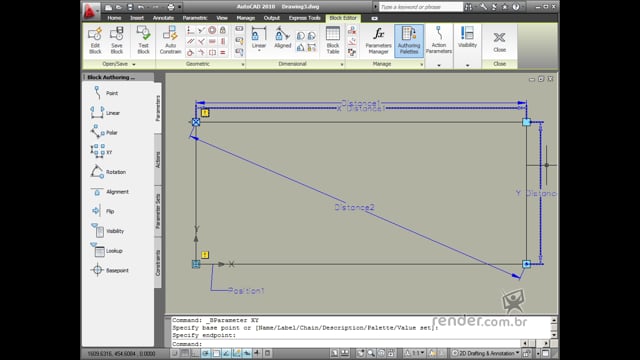The width and height of the screenshot is (640, 360).
Task: Click the Help question mark icon
Action: [516, 7]
